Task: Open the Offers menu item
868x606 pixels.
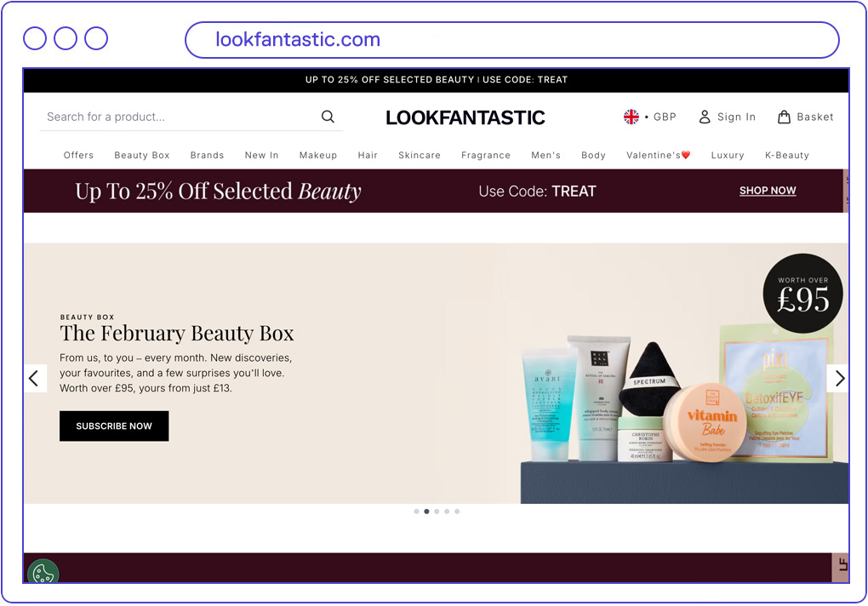Action: 78,156
